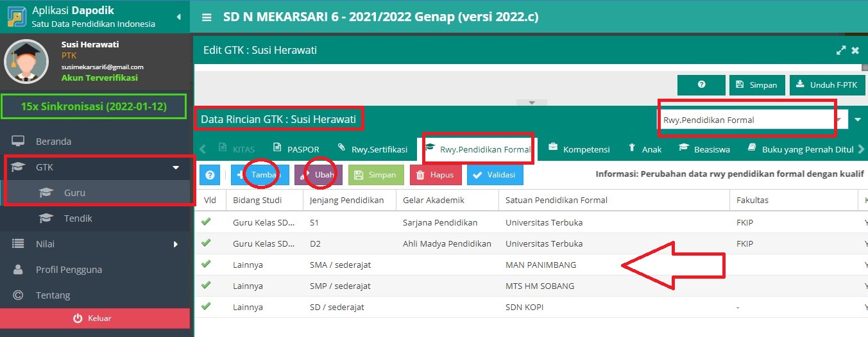This screenshot has height=337, width=868.
Task: Expand the Nilai submenu arrow
Action: point(176,244)
